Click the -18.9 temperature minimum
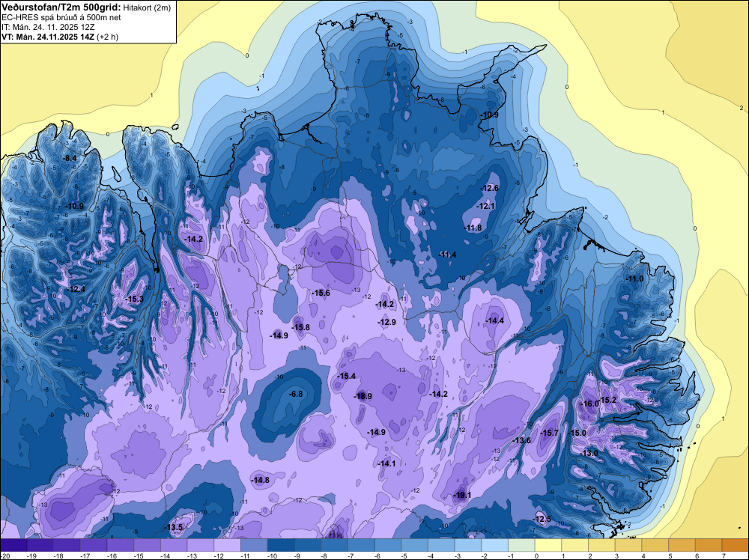The width and height of the screenshot is (749, 560). [363, 396]
